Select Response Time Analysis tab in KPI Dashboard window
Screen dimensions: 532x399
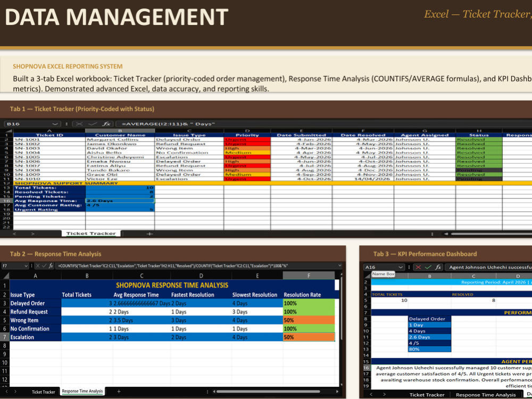pos(486,395)
